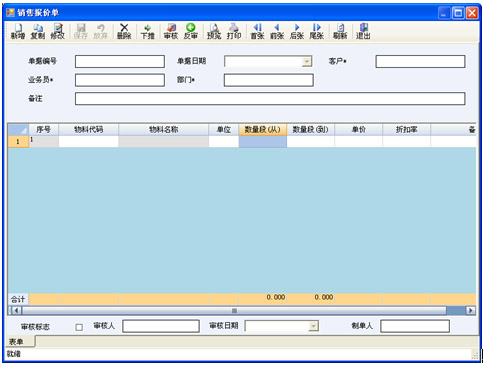
Task: Click the 打印 (Print) printer icon
Action: click(234, 31)
